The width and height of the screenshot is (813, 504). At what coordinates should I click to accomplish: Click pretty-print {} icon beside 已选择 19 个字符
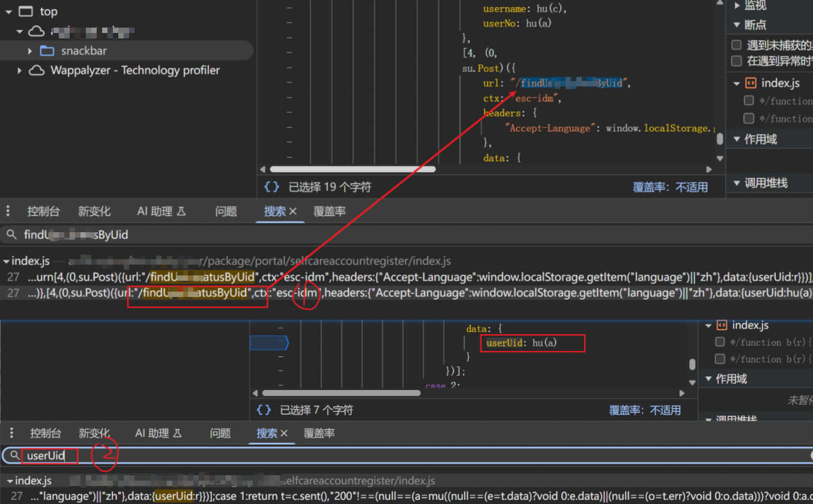point(271,187)
